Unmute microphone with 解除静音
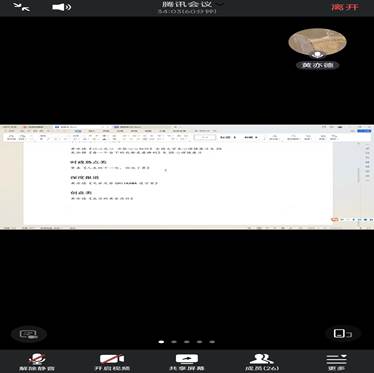Screen dimensions: 374x373 click(37, 362)
